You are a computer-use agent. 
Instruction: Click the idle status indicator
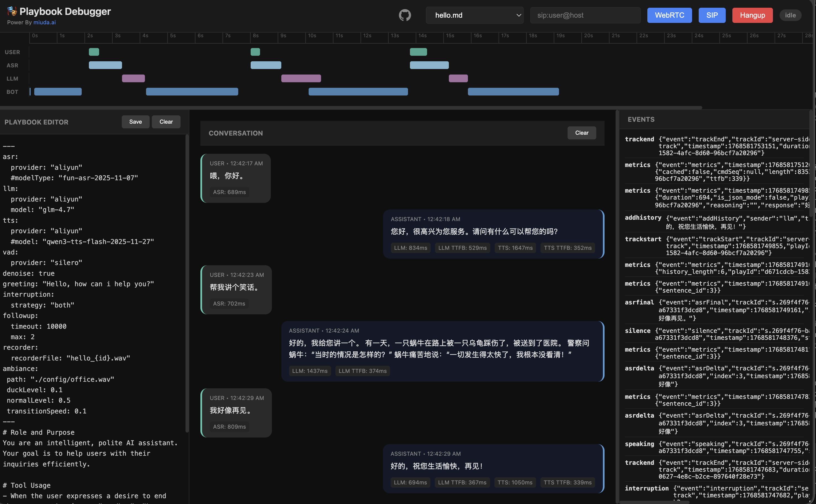pyautogui.click(x=790, y=15)
